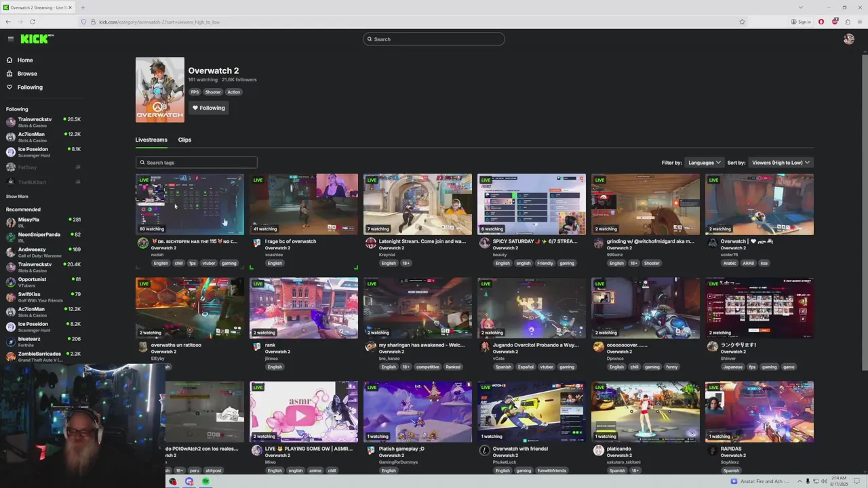Open the hamburger sidebar menu
Viewport: 868px width, 488px height.
pyautogui.click(x=10, y=39)
